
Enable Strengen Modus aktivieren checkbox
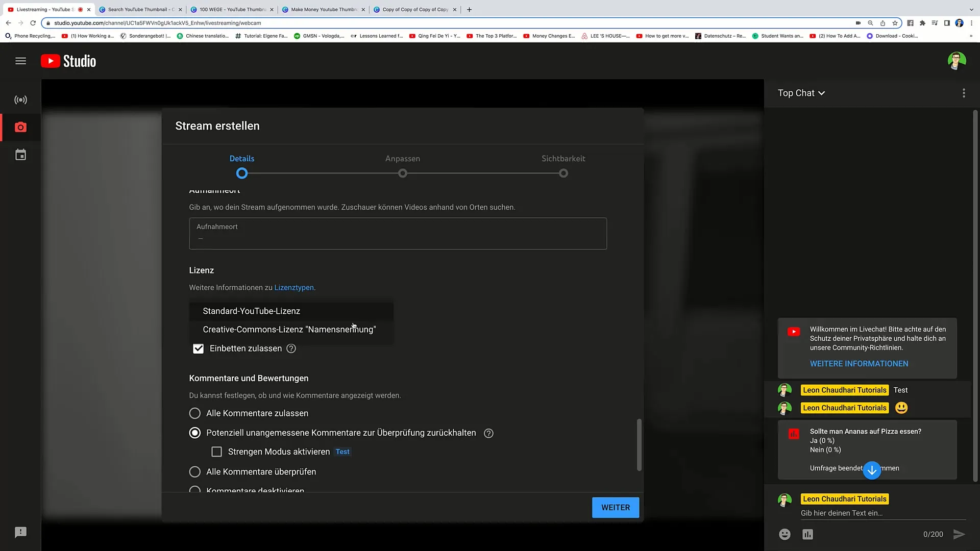coord(217,452)
